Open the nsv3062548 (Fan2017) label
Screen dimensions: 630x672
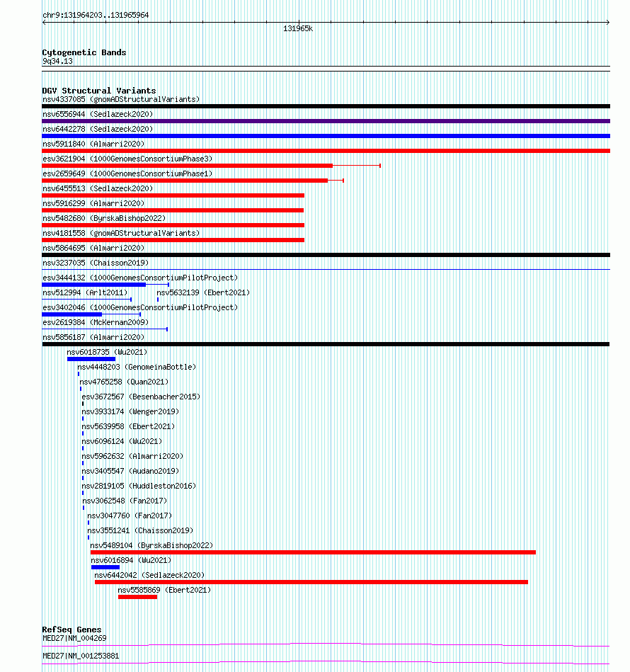[125, 501]
